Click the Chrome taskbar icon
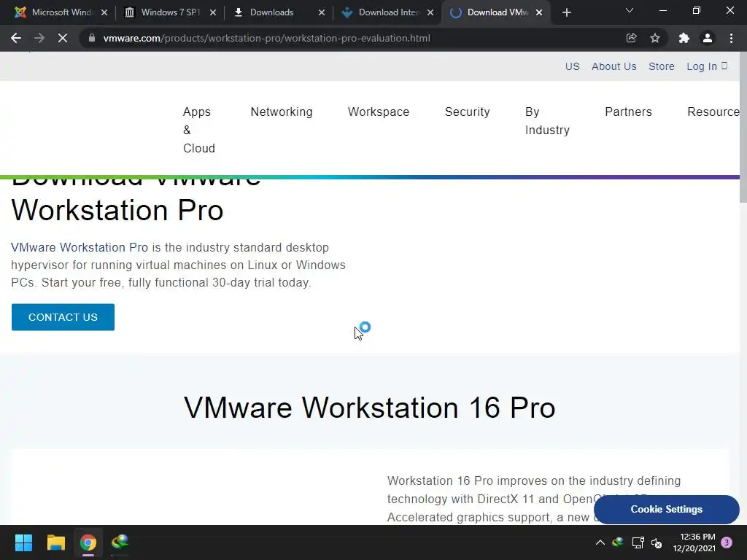Image resolution: width=747 pixels, height=560 pixels. [x=88, y=542]
